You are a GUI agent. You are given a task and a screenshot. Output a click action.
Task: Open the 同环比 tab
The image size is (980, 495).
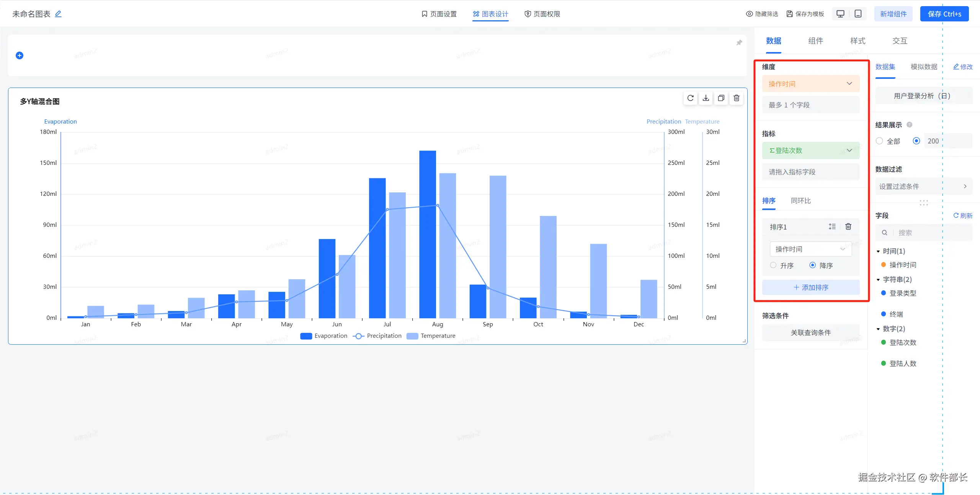(x=800, y=201)
